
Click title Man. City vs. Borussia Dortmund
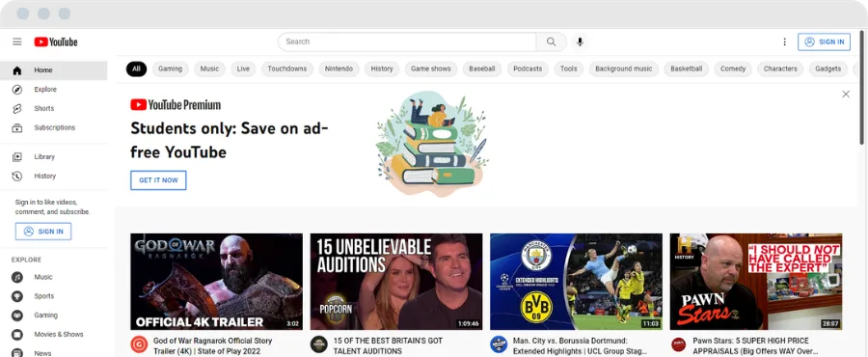tap(580, 346)
